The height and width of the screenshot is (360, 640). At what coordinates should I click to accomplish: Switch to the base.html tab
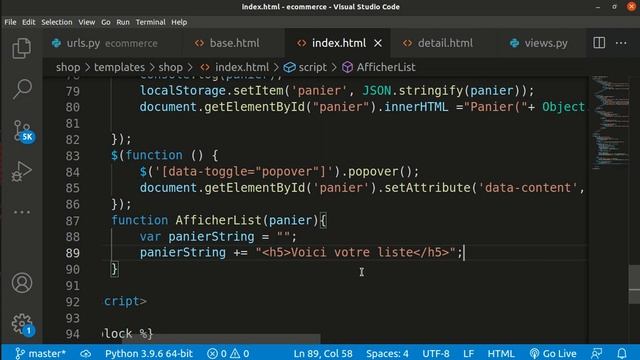[234, 43]
